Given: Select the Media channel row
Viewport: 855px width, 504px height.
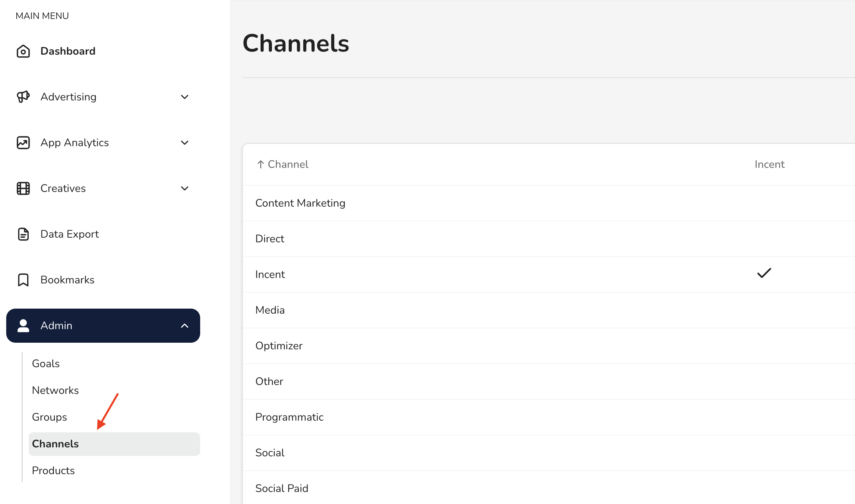Looking at the screenshot, I should point(549,310).
